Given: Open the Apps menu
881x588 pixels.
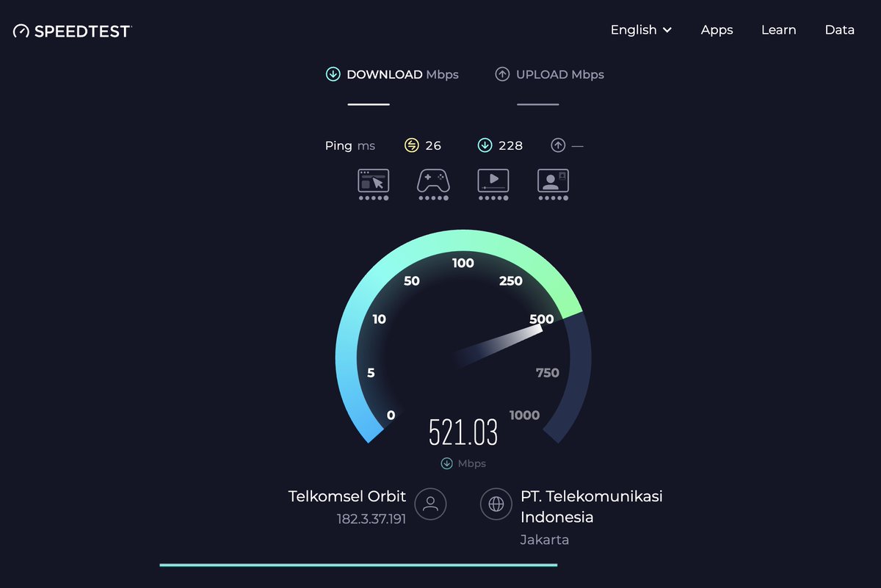Looking at the screenshot, I should click(x=717, y=30).
